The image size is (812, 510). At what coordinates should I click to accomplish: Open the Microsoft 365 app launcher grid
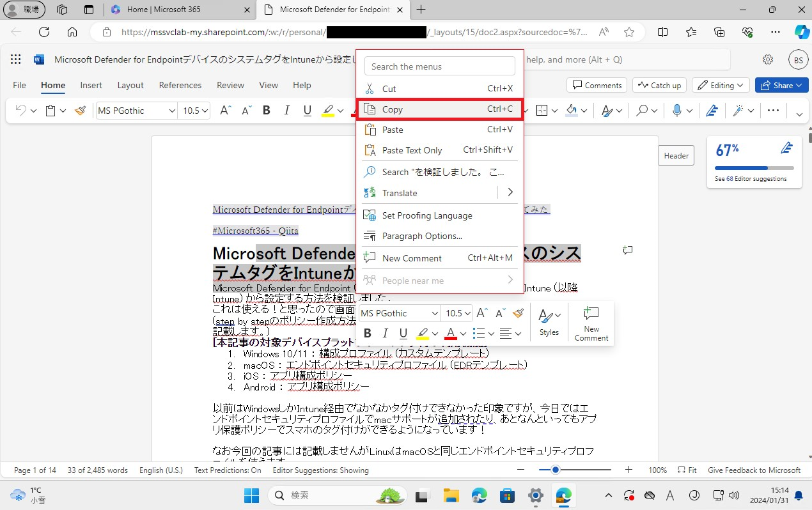16,59
